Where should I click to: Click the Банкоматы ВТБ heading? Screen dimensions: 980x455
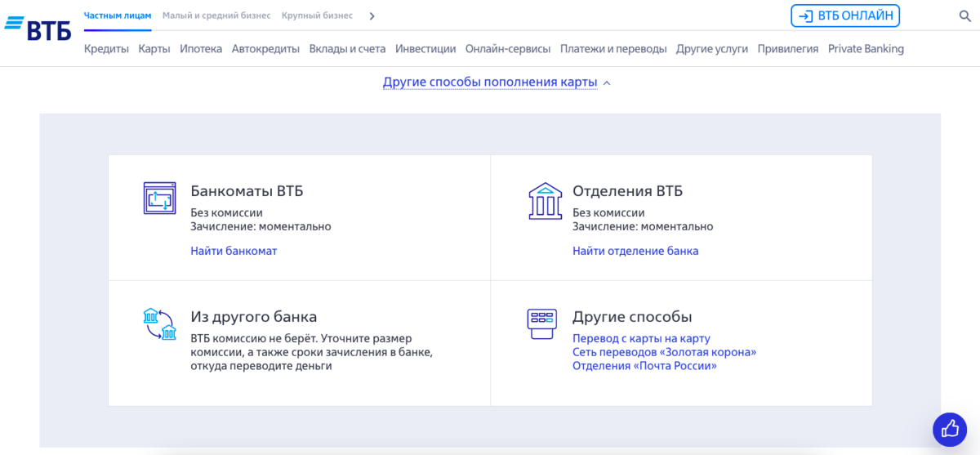click(247, 191)
